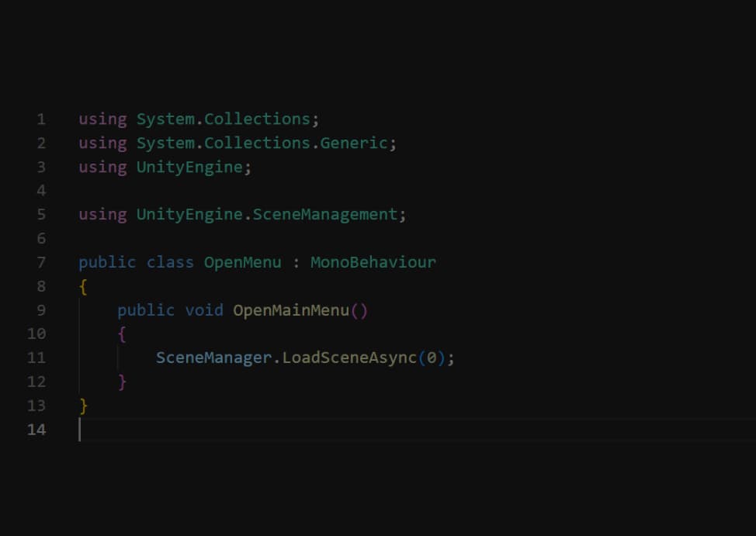Click line number 11 in the gutter

[x=36, y=358]
